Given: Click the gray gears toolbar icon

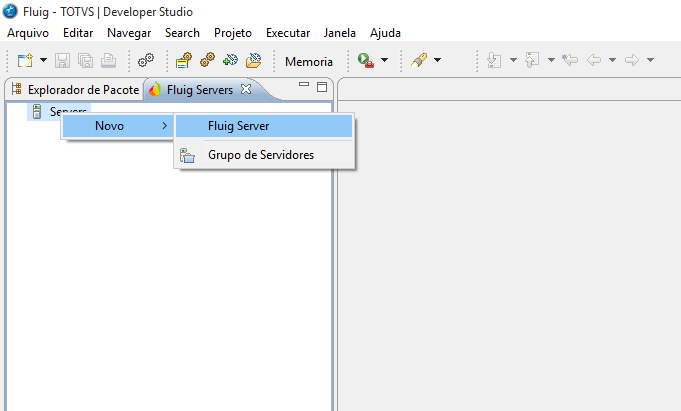Looking at the screenshot, I should (146, 60).
